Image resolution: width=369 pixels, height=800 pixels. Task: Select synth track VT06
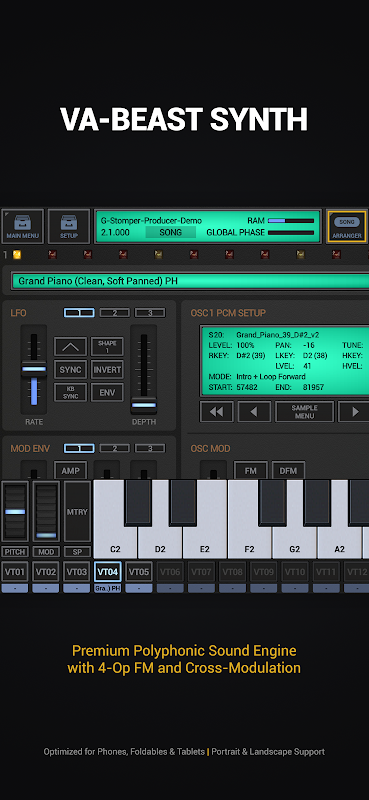click(x=170, y=572)
